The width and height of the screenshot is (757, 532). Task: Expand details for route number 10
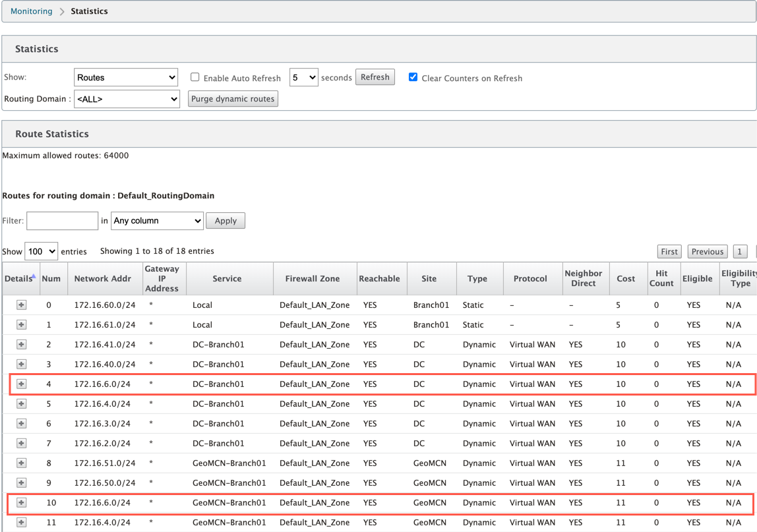(21, 502)
